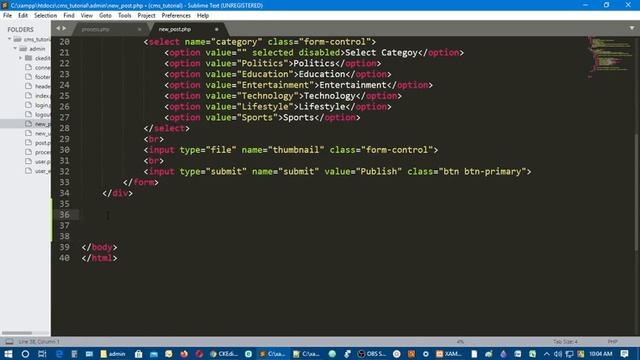
Task: Open the Project menu
Action: pos(146,16)
